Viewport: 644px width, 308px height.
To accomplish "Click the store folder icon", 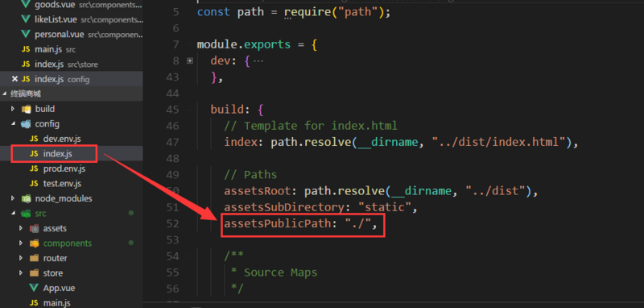I will (35, 273).
